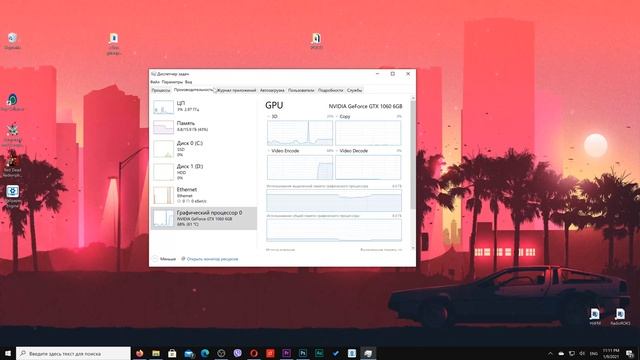Click the dedicated GPU memory usage graph
The image size is (640, 360).
click(334, 200)
